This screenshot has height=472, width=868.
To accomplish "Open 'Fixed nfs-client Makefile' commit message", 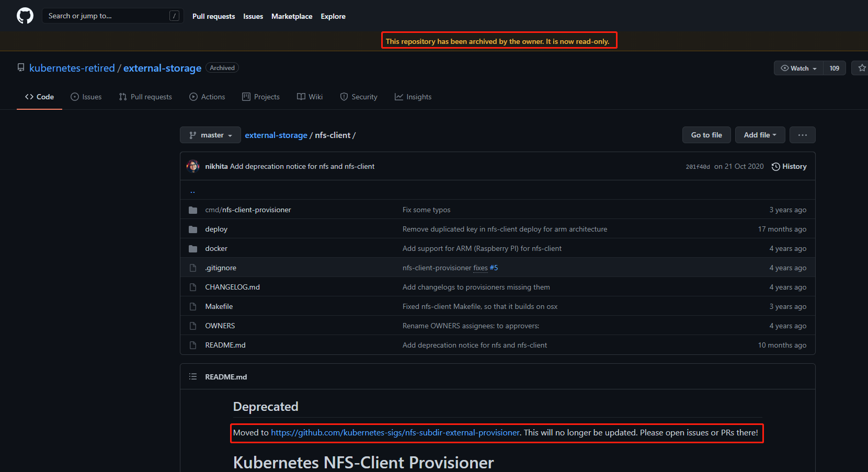I will (480, 306).
